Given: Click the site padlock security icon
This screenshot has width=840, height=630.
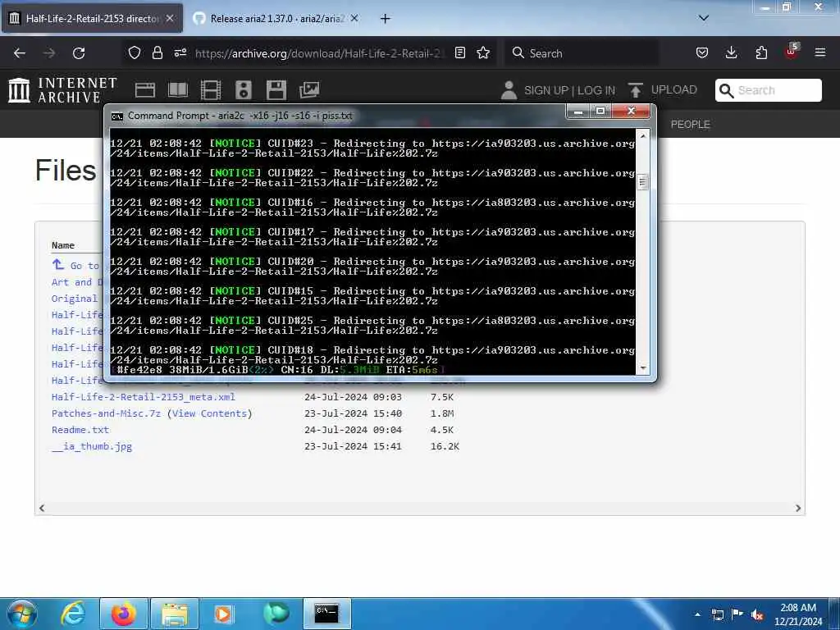Looking at the screenshot, I should (x=157, y=52).
